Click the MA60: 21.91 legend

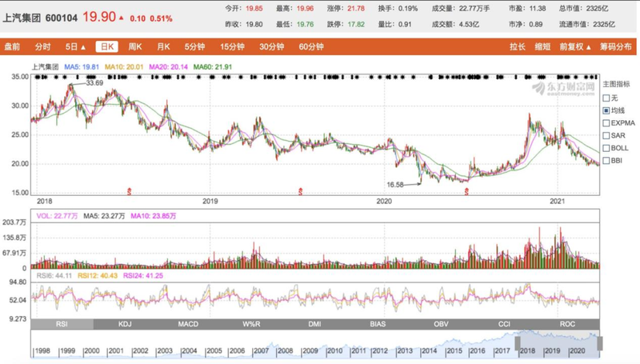(212, 67)
